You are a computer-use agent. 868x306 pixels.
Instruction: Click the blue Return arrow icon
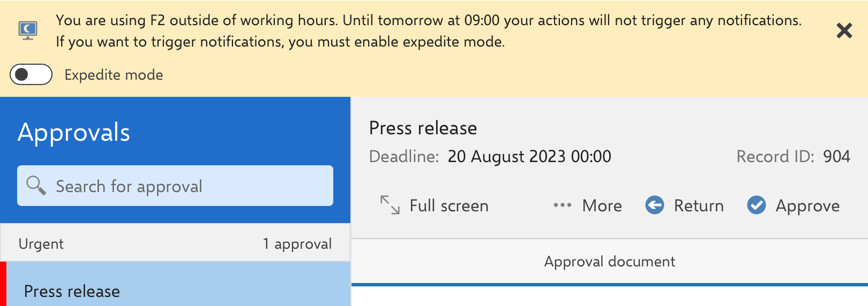[x=654, y=205]
